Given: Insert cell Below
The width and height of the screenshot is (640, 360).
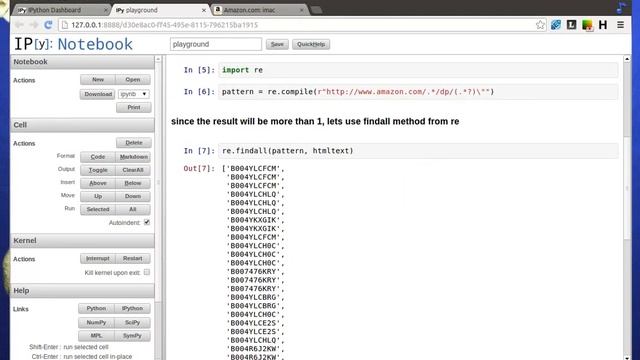Looking at the screenshot, I should pos(133,183).
